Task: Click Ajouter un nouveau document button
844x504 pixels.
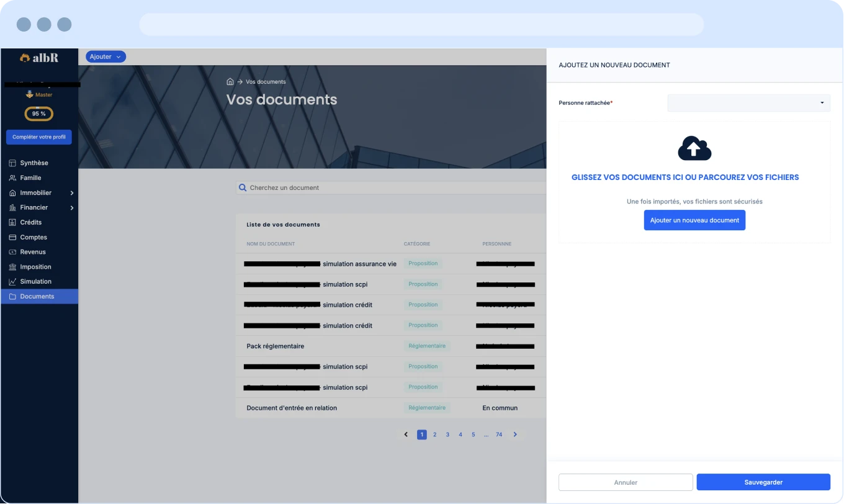Action: (x=694, y=220)
